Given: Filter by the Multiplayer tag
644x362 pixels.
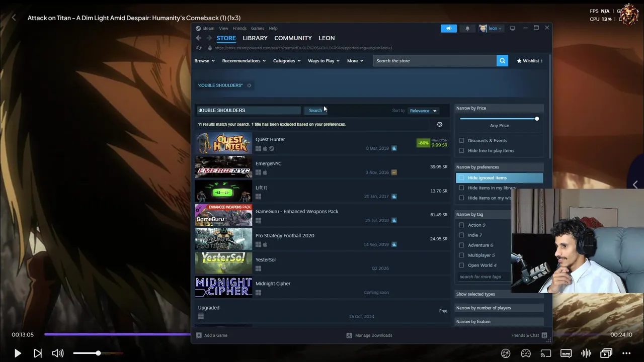Looking at the screenshot, I should 461,255.
